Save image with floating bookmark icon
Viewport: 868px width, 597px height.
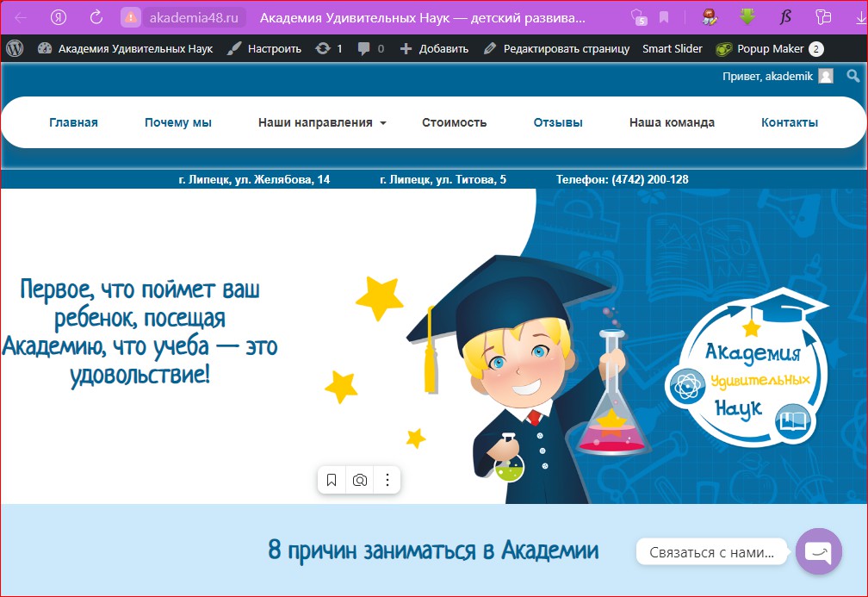click(332, 480)
